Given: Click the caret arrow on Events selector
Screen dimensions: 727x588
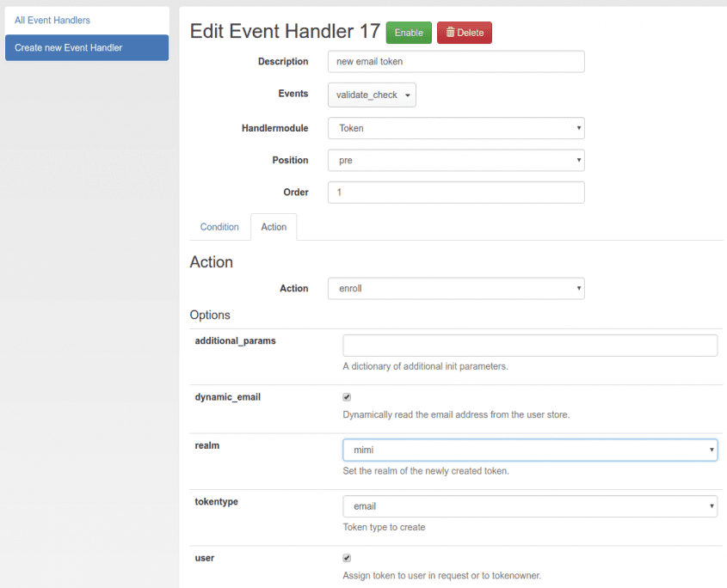Looking at the screenshot, I should pos(408,95).
